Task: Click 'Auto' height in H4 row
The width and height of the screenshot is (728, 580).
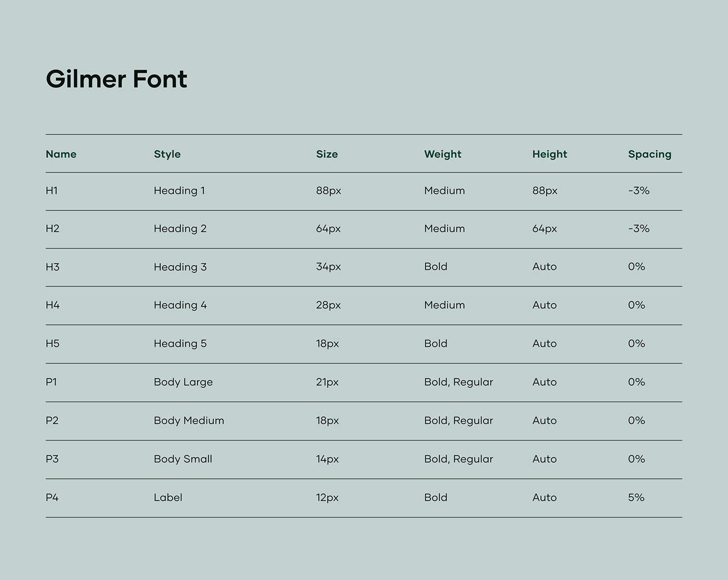Action: tap(544, 305)
